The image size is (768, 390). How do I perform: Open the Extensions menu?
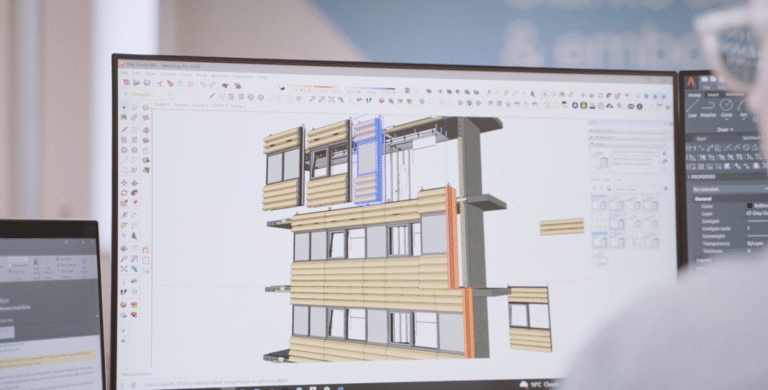coord(242,76)
